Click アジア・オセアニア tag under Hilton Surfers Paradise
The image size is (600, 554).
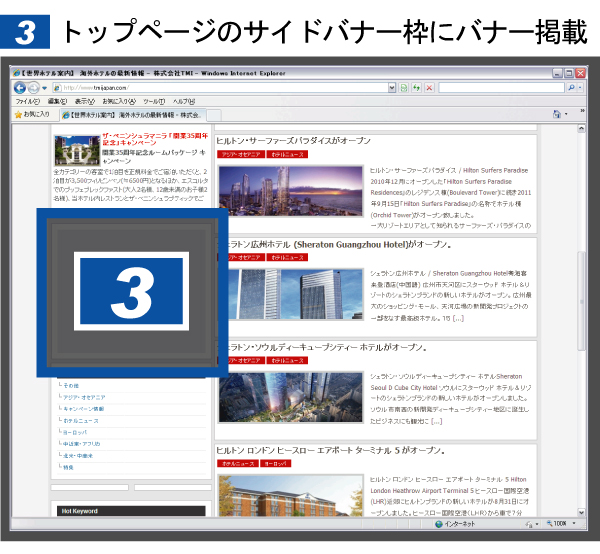(x=241, y=154)
